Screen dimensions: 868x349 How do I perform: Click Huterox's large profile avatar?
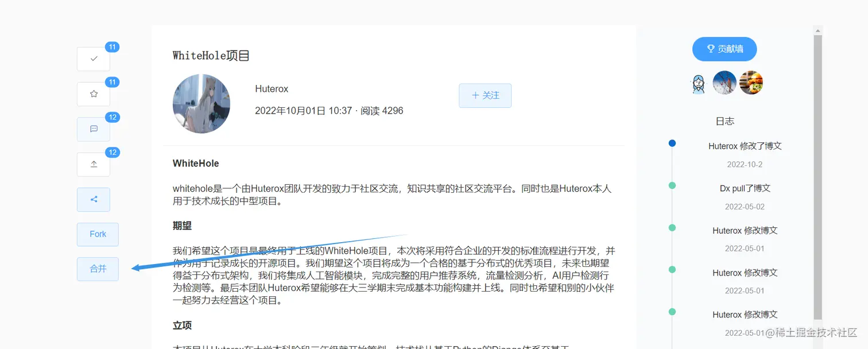tap(201, 103)
